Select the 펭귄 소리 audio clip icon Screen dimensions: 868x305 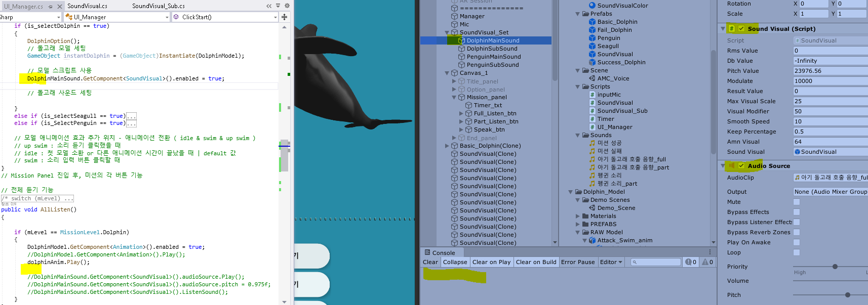coord(592,176)
